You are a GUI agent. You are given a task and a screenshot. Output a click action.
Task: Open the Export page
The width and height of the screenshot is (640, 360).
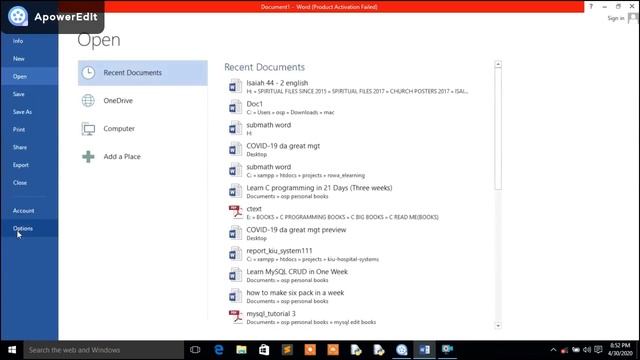[x=20, y=165]
